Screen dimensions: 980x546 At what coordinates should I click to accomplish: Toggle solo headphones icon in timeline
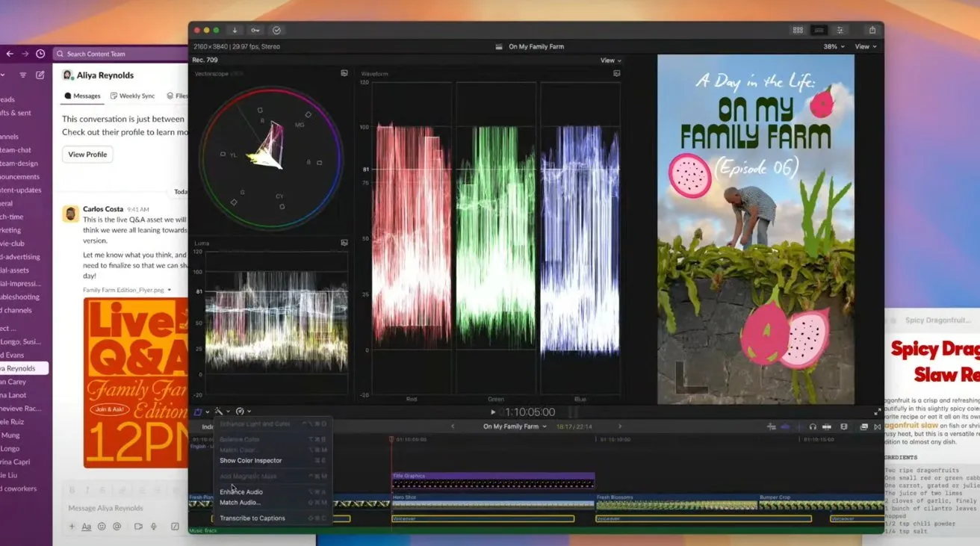click(x=813, y=426)
